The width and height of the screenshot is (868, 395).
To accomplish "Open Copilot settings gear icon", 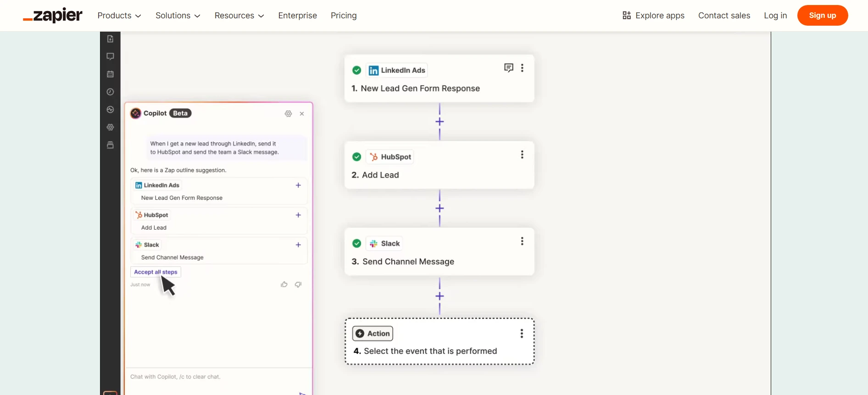I will click(288, 114).
